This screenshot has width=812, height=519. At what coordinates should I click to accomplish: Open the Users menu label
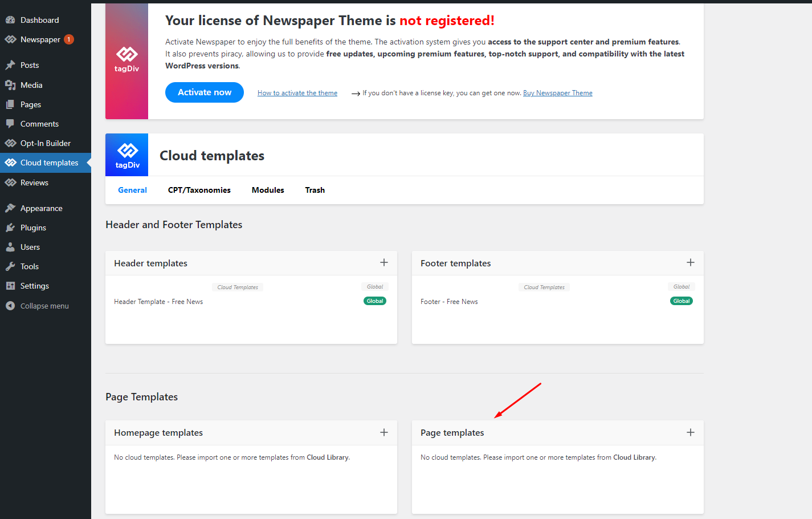[30, 247]
